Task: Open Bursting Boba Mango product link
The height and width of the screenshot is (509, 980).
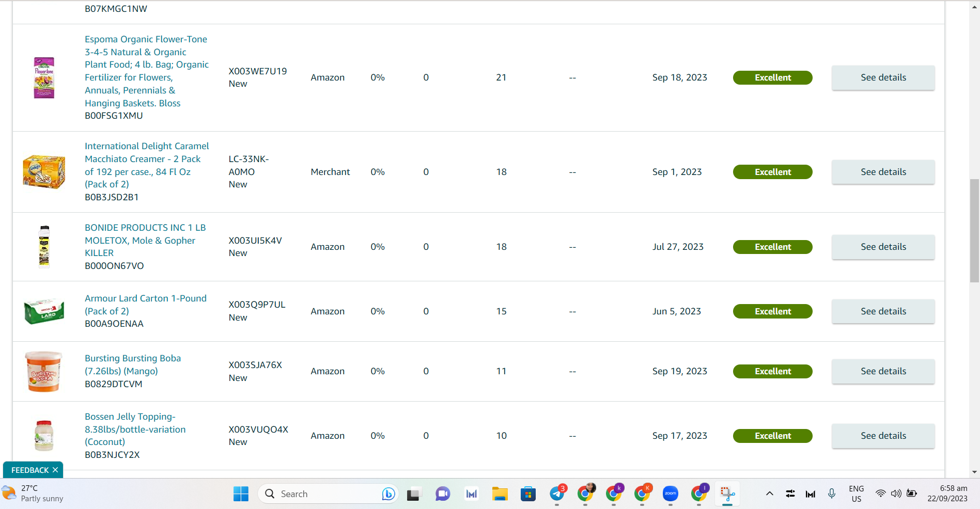Action: click(133, 364)
